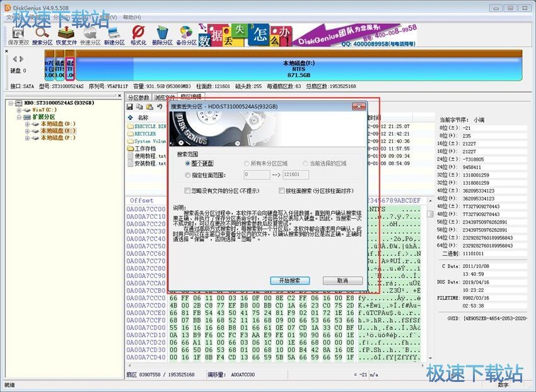Viewport: 536px width, 392px height.
Task: Collapse the 扩展分区 tree node
Action: click(19, 117)
